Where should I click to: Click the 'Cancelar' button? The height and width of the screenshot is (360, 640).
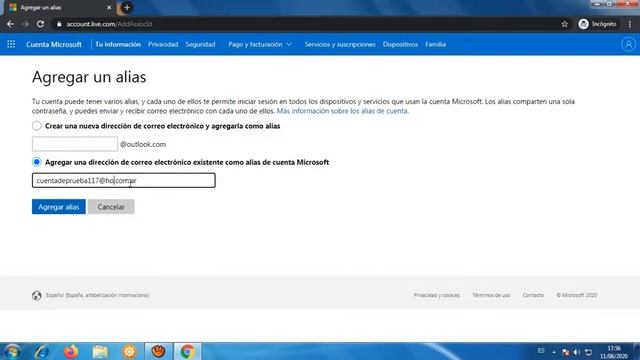pyautogui.click(x=111, y=207)
